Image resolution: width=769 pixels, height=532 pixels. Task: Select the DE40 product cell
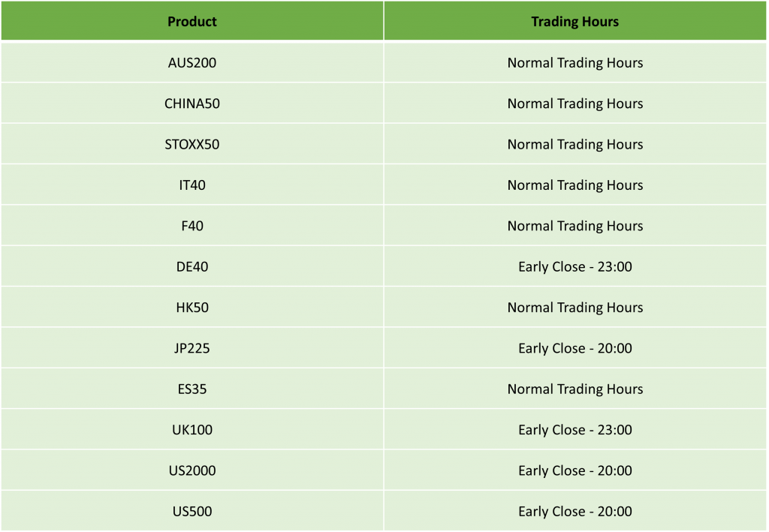[192, 266]
